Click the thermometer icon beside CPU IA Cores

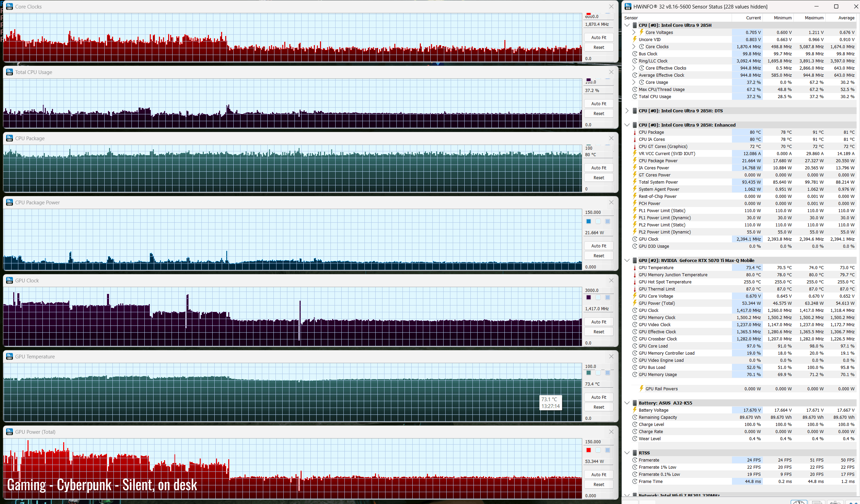tap(635, 139)
